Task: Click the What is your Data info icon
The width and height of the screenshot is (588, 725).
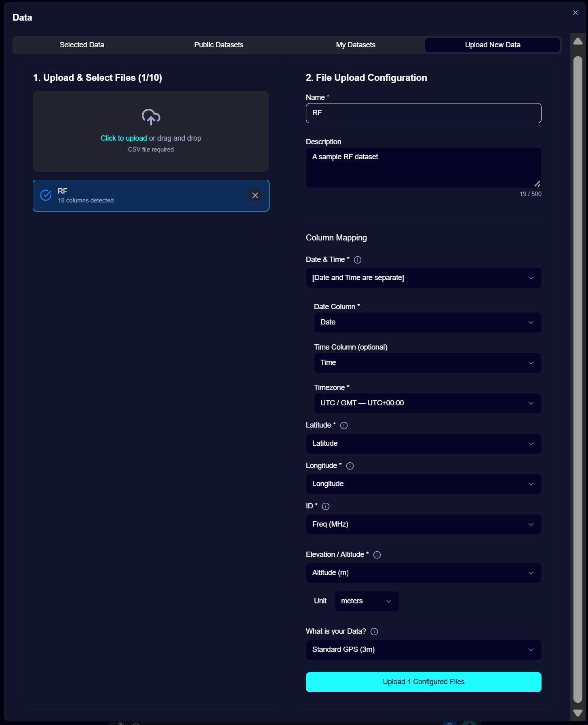Action: tap(374, 632)
